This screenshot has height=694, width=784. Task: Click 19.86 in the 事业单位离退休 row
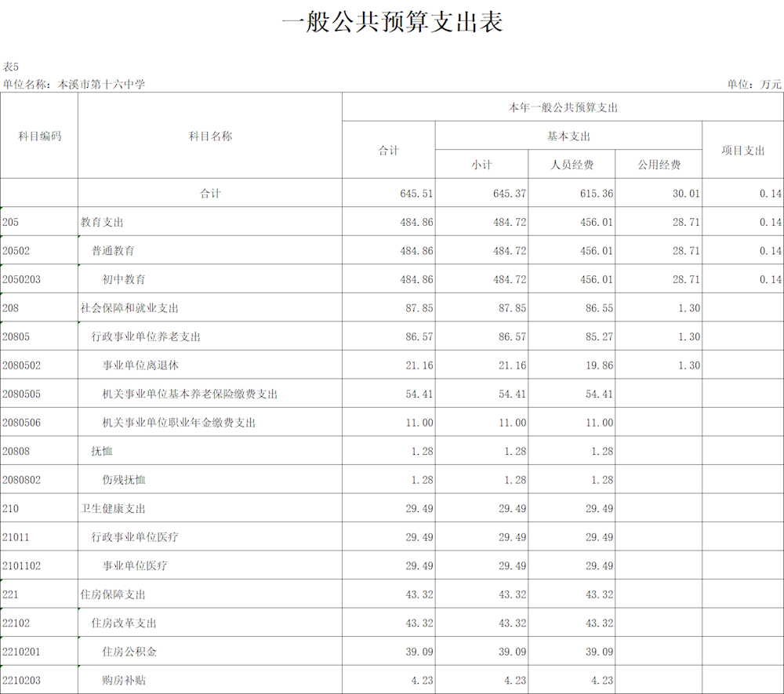[600, 365]
